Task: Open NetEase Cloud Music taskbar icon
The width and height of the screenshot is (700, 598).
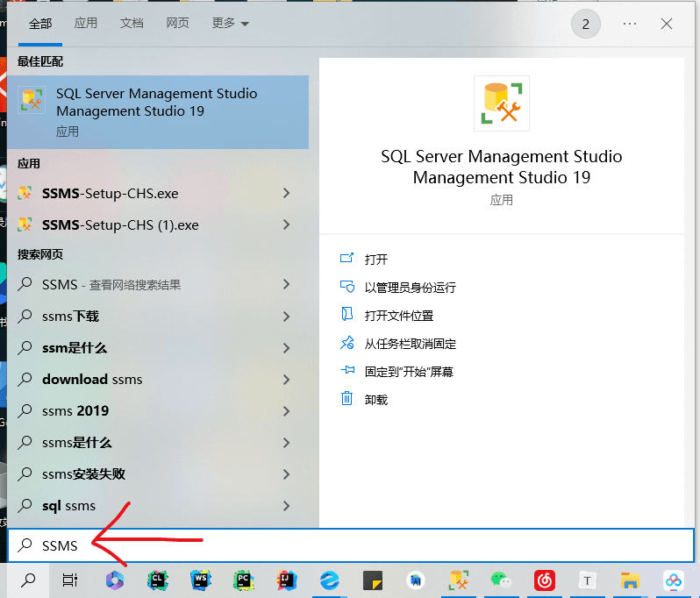Action: [x=544, y=580]
